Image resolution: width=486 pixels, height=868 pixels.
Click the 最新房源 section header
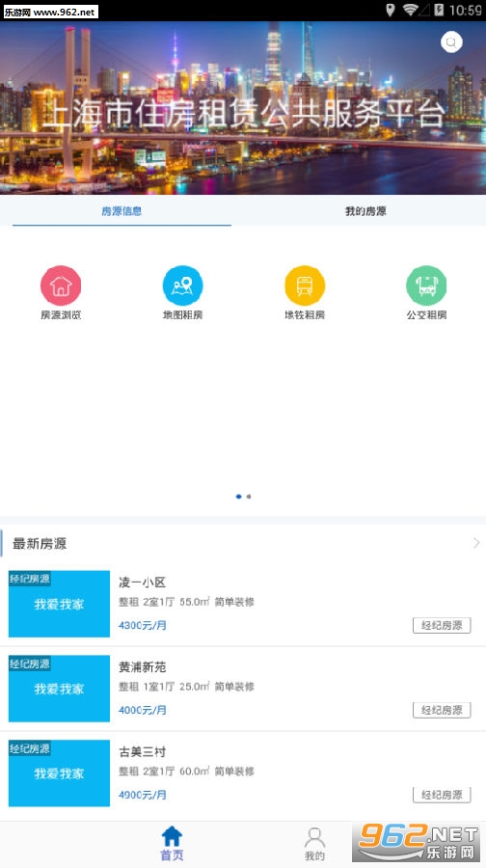40,544
